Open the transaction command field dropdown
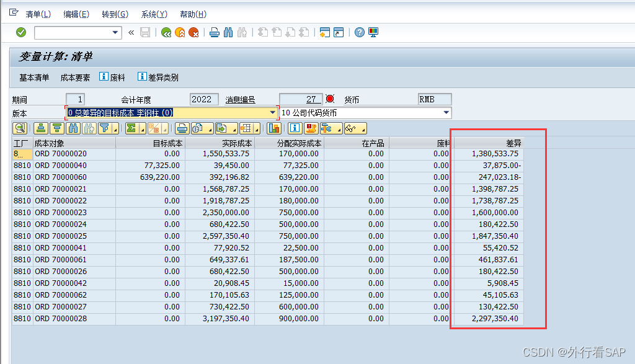635x364 pixels. 115,32
